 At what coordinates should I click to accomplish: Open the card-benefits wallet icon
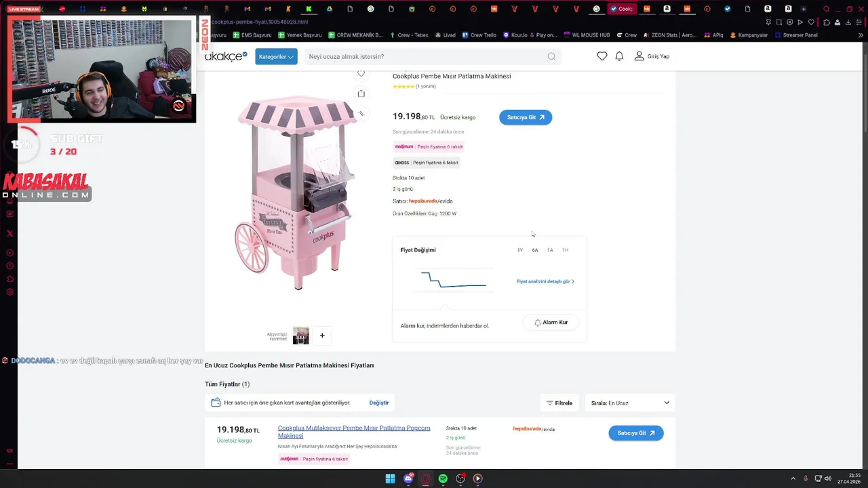coord(216,403)
